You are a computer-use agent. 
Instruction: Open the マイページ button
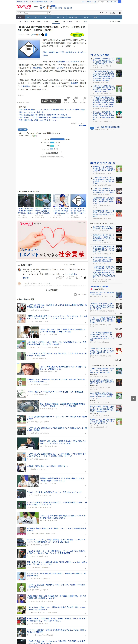103,13
